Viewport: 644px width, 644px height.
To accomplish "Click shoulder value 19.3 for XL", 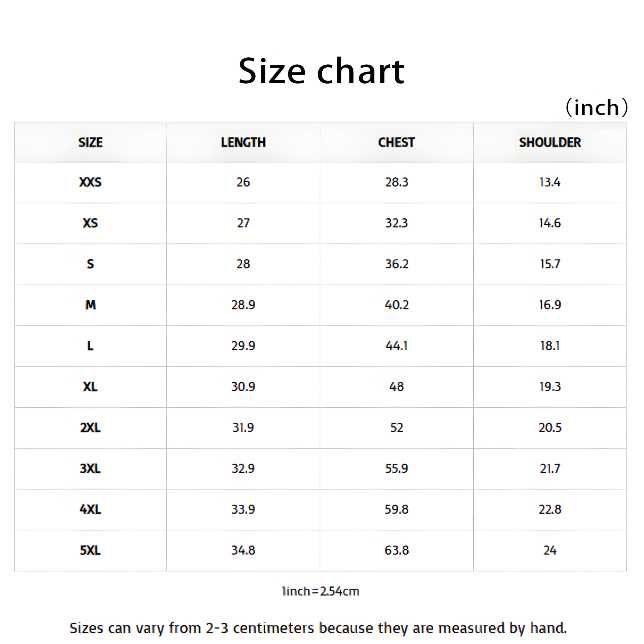I will coord(550,387).
